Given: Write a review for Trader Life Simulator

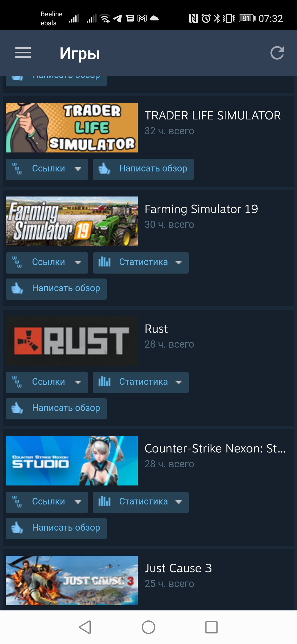Looking at the screenshot, I should (x=143, y=169).
